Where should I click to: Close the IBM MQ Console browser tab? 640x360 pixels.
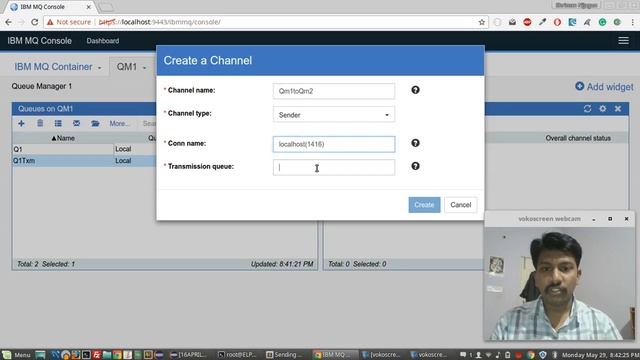pyautogui.click(x=89, y=7)
